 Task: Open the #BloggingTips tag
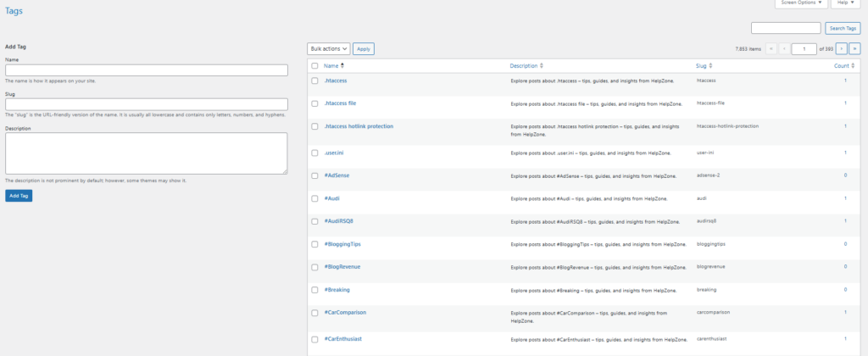[x=342, y=243]
